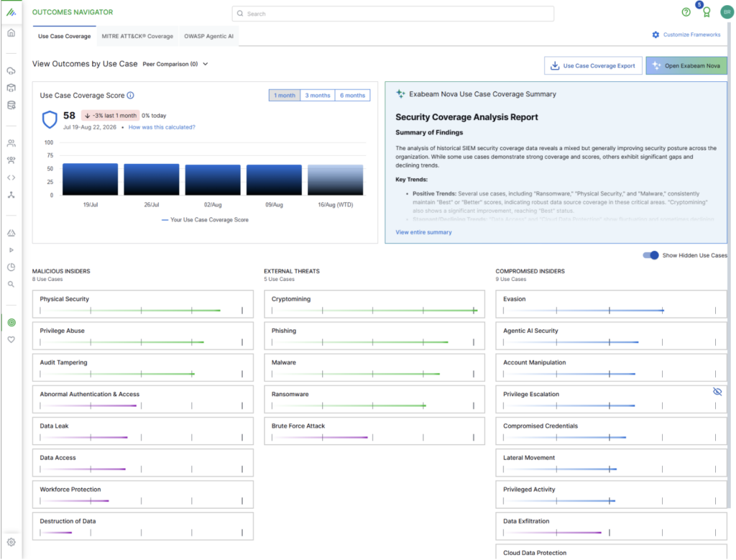Viewport: 736px width, 560px height.
Task: Click Open Exabeam Nova button
Action: 686,65
